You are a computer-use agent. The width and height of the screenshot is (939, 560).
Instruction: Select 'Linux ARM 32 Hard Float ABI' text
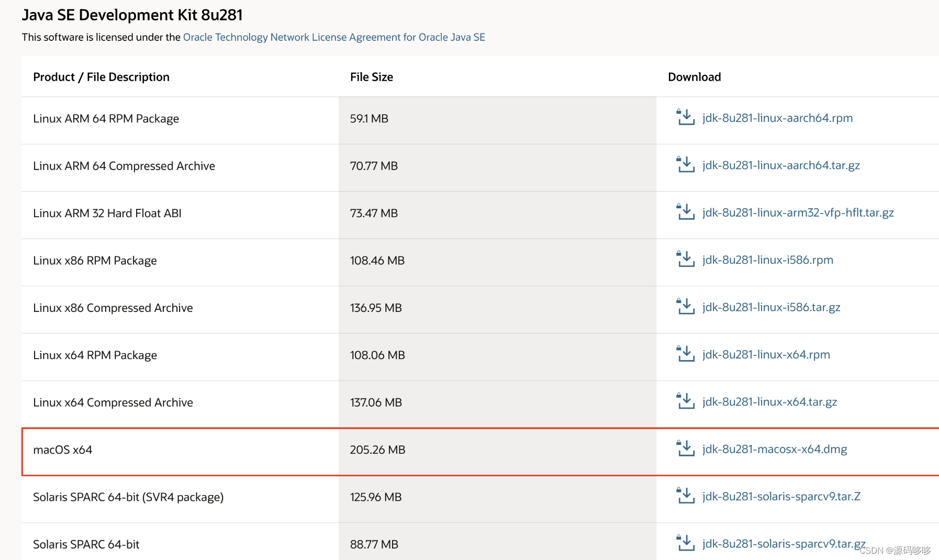(107, 213)
